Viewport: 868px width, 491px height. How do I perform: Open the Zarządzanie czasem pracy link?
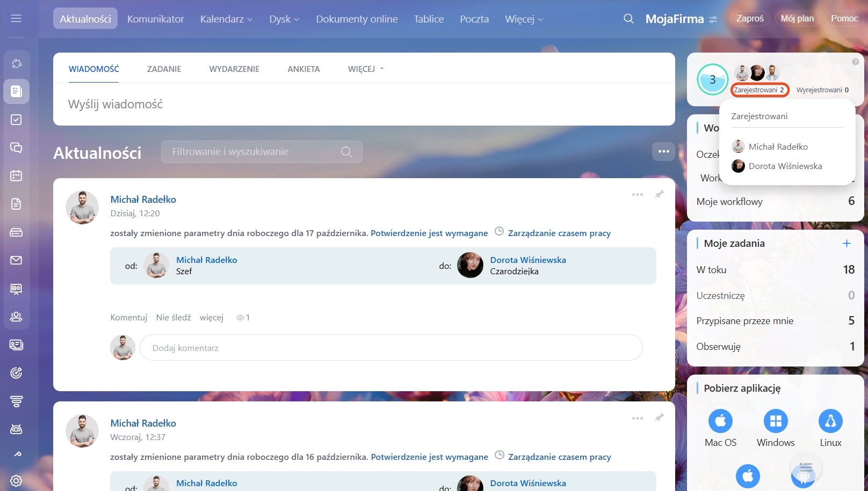(559, 233)
